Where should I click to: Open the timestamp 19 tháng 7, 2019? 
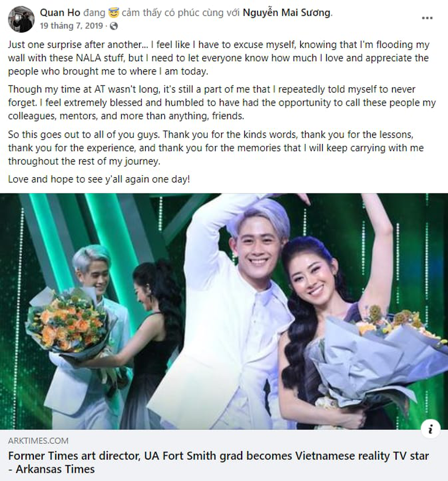71,26
